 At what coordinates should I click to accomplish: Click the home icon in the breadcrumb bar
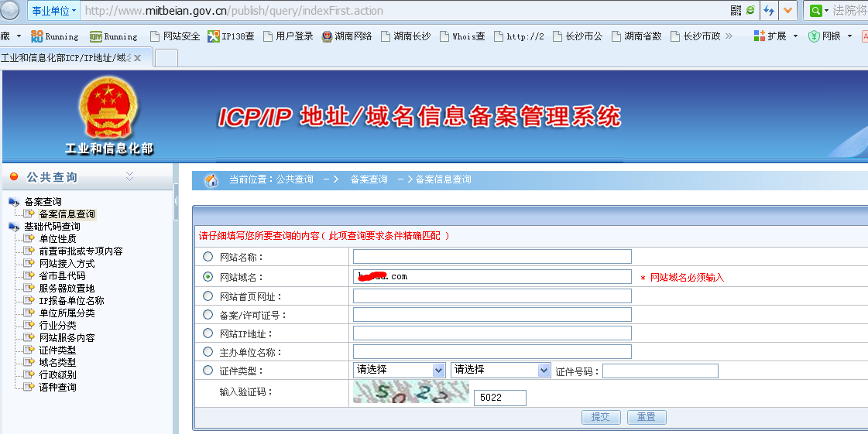tap(211, 180)
